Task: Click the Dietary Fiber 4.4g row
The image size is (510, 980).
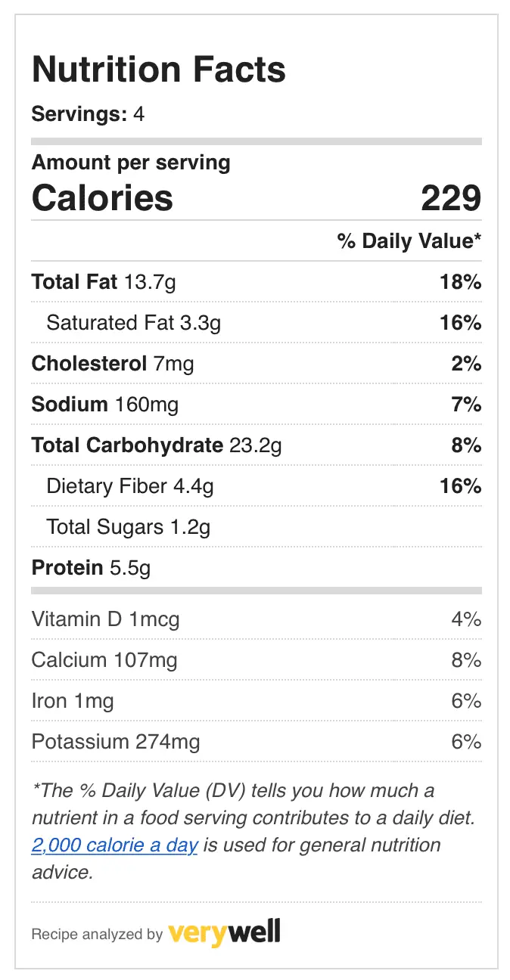Action: coord(257,486)
